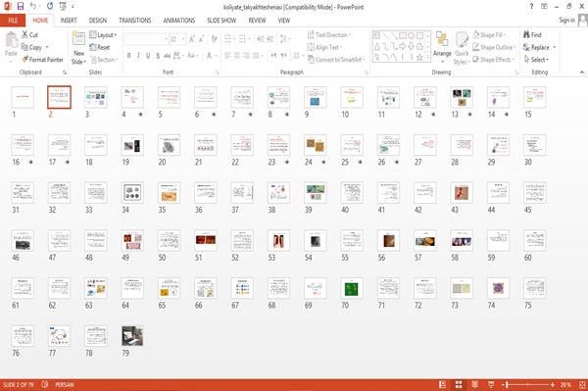
Task: Open the FILE tab
Action: (13, 21)
